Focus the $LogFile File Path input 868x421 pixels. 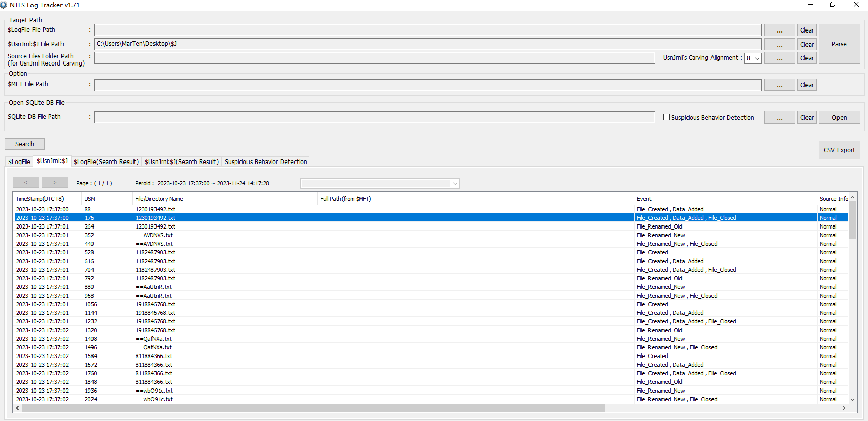427,30
